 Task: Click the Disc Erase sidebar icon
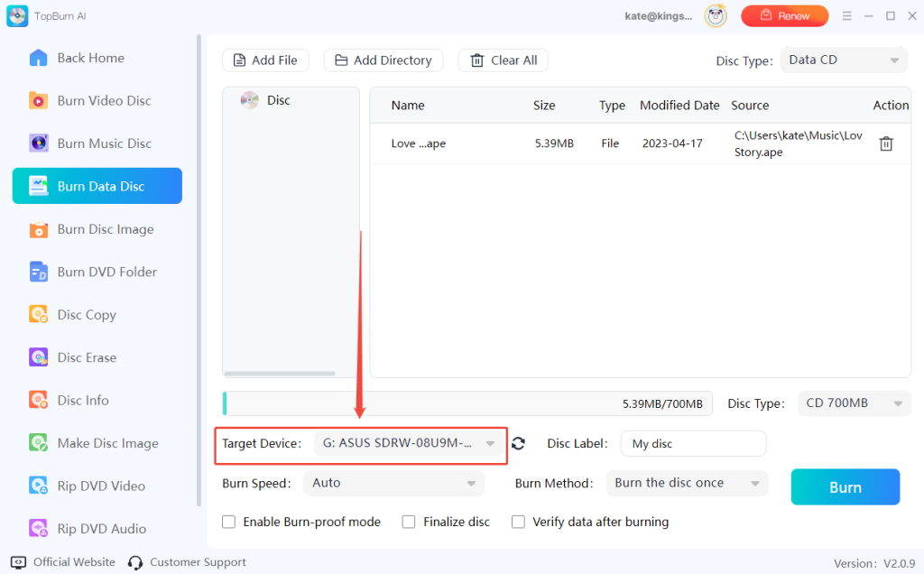coord(39,357)
